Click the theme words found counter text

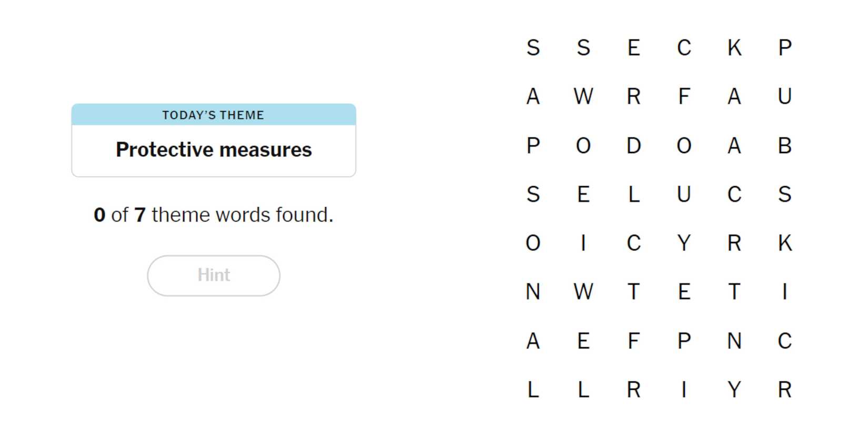pyautogui.click(x=214, y=215)
